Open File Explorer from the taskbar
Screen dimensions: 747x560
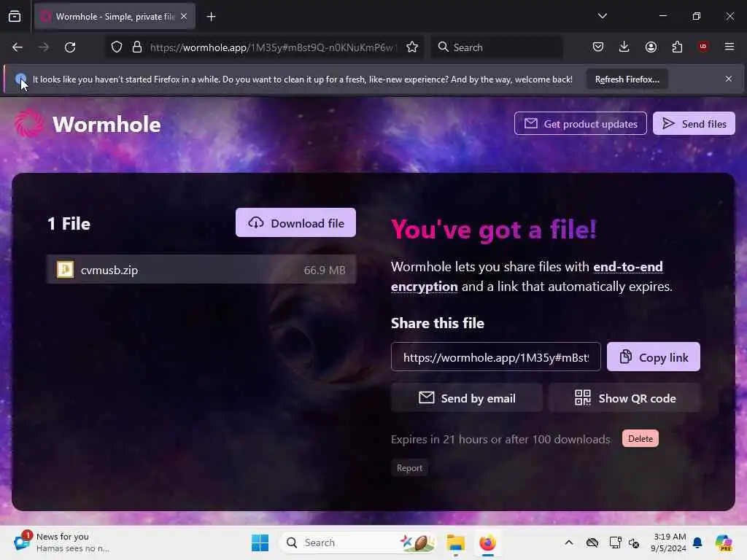(x=455, y=542)
